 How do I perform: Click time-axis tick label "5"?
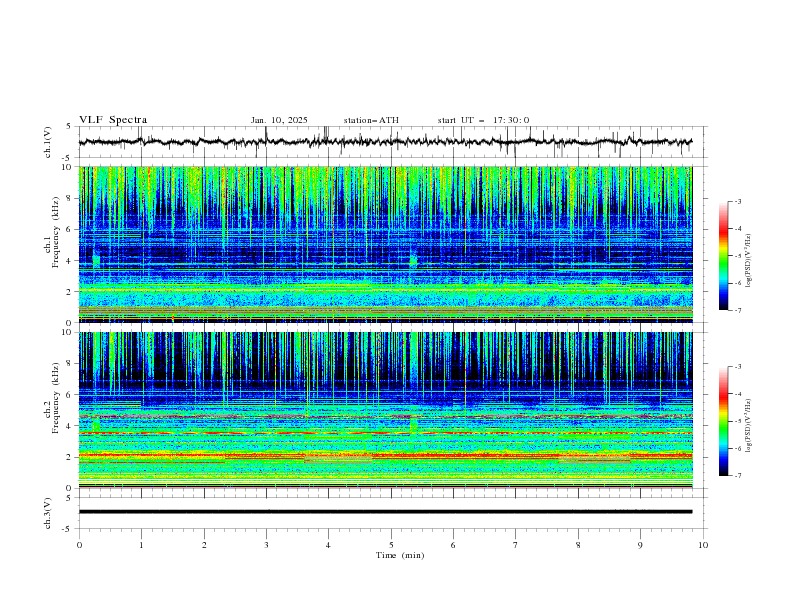pyautogui.click(x=391, y=545)
